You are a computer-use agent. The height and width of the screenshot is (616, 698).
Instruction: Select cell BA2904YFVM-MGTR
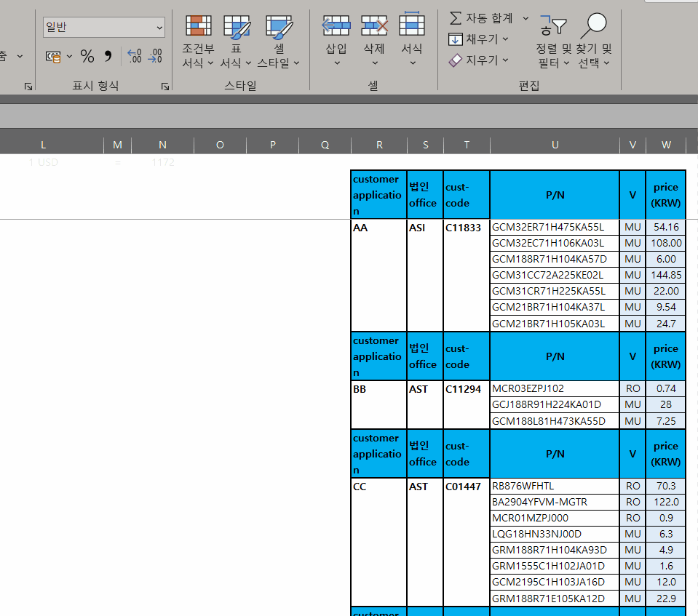point(555,502)
